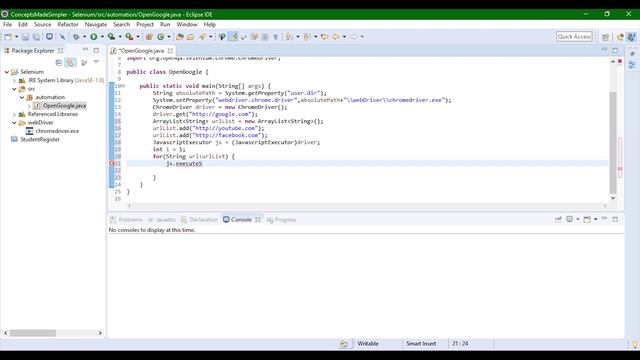The height and width of the screenshot is (360, 640).
Task: Click the Save All toolbar icon
Action: pos(36,37)
